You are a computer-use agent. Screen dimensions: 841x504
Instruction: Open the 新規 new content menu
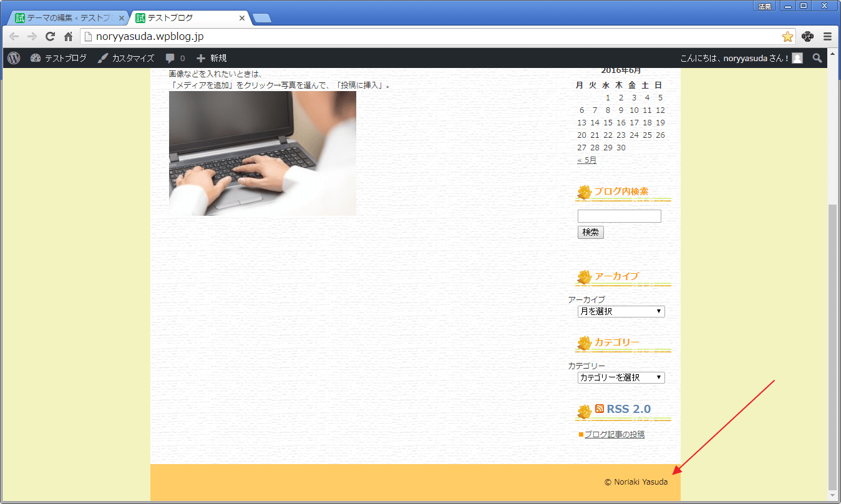click(x=211, y=58)
